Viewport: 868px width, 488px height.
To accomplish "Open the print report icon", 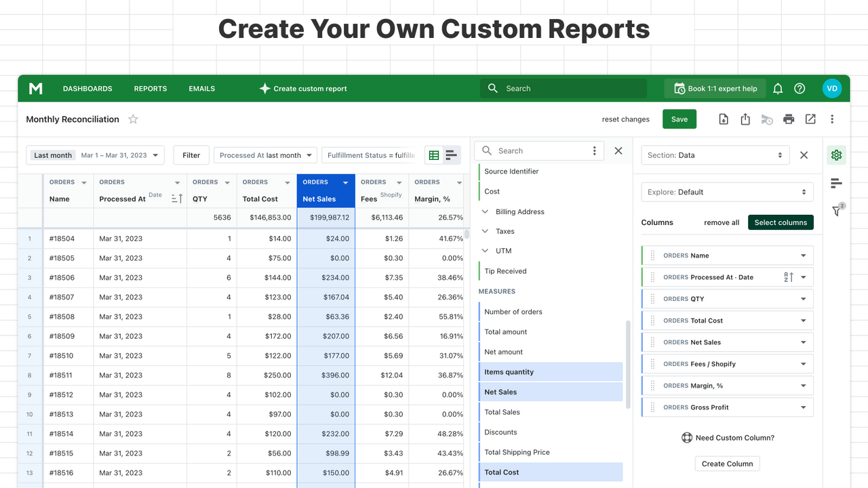I will tap(789, 119).
